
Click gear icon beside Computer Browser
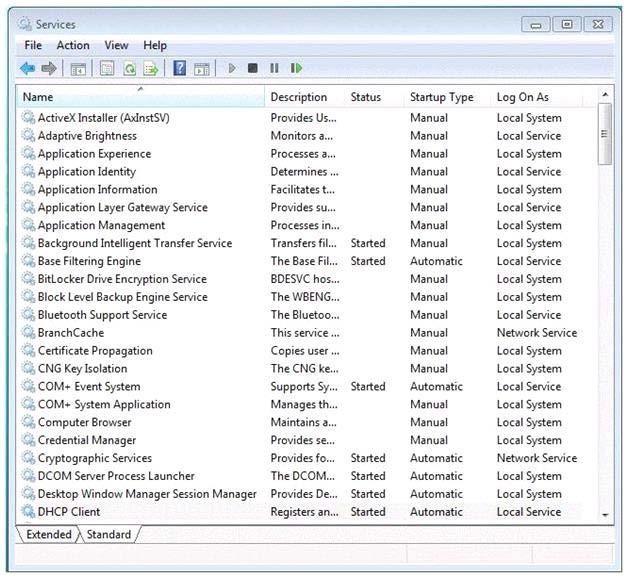coord(28,422)
